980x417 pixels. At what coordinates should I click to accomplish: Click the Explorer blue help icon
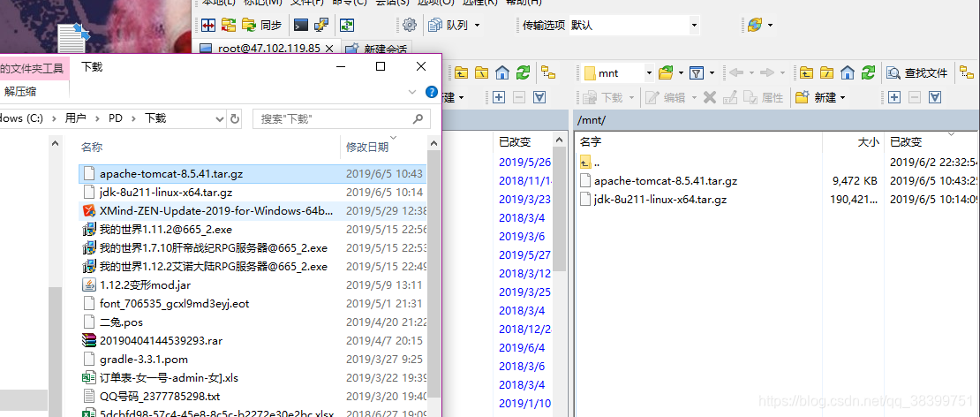coord(431,92)
